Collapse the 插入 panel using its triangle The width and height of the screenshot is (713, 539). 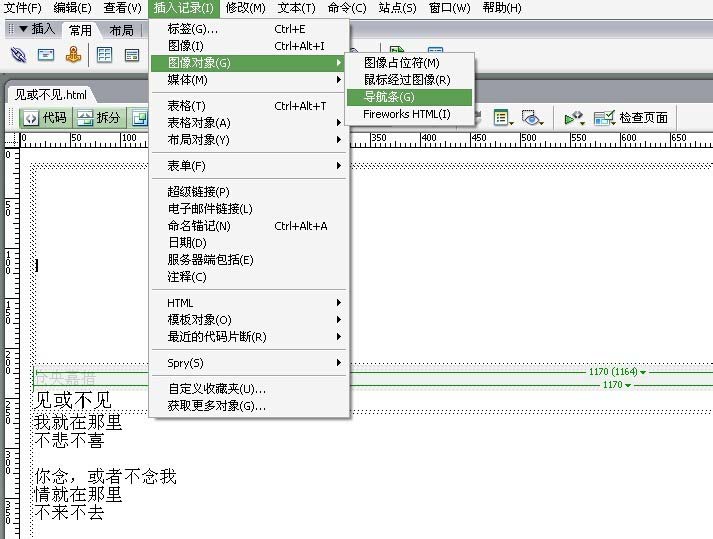[23, 29]
